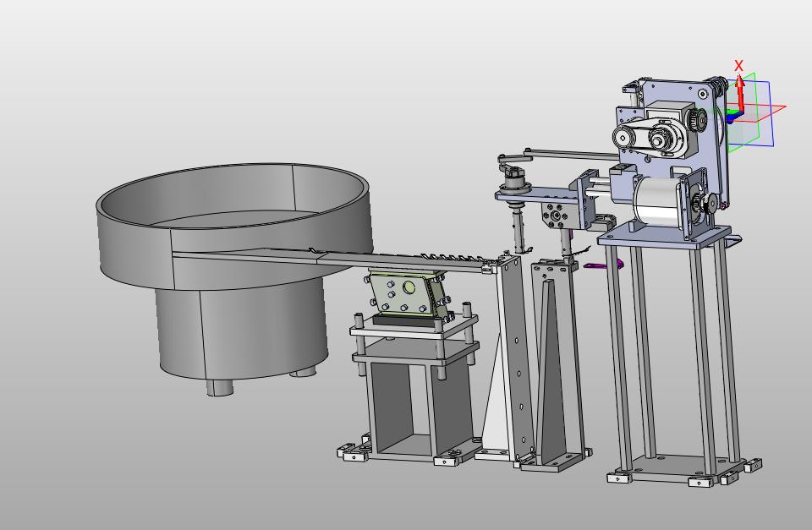Select the linear feed track rail from the bowl
This screenshot has height=530, width=812.
point(332,257)
